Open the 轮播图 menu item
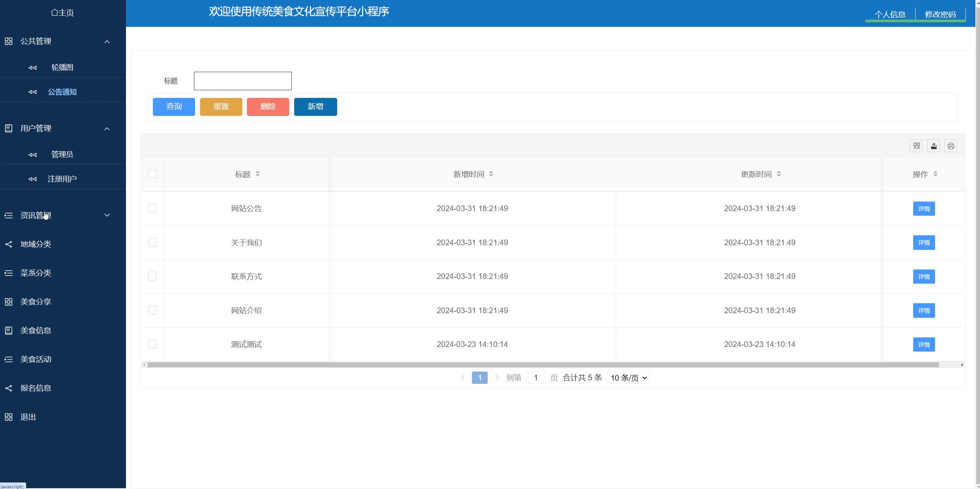The height and width of the screenshot is (489, 980). pyautogui.click(x=62, y=68)
